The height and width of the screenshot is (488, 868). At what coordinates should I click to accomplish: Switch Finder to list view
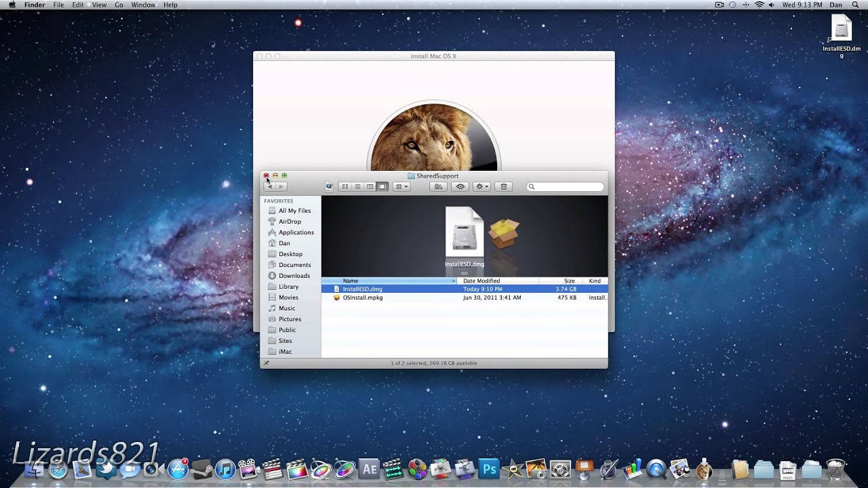[x=357, y=186]
